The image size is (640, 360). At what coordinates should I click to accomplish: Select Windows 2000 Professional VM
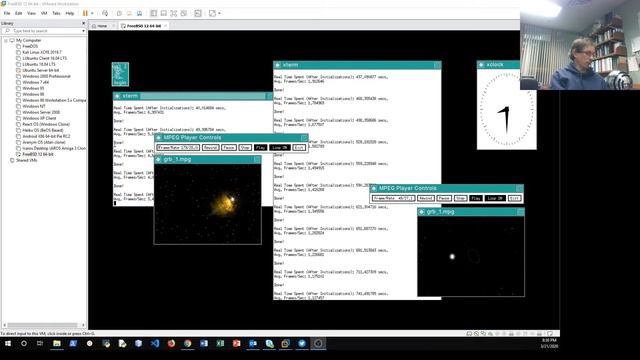(x=46, y=76)
